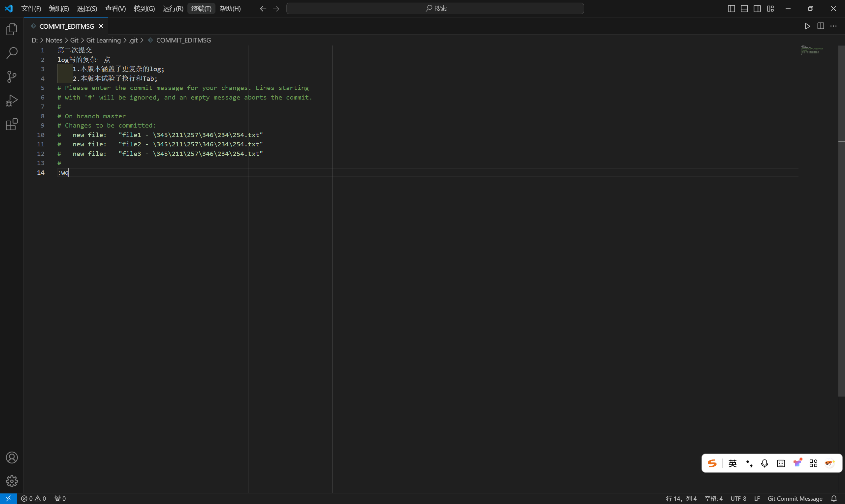Split the editor to the right
The width and height of the screenshot is (845, 504).
coord(821,26)
